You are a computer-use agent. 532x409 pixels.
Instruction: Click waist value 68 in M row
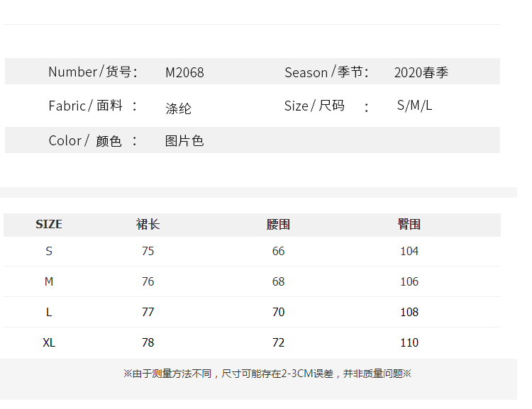[278, 281]
